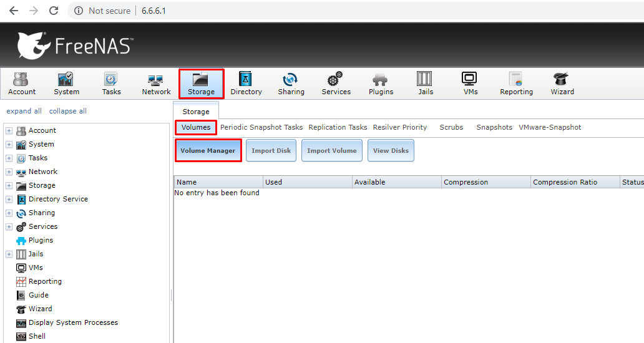Viewport: 644px width, 343px height.
Task: Select the Services gear icon in the tree
Action: 21,227
